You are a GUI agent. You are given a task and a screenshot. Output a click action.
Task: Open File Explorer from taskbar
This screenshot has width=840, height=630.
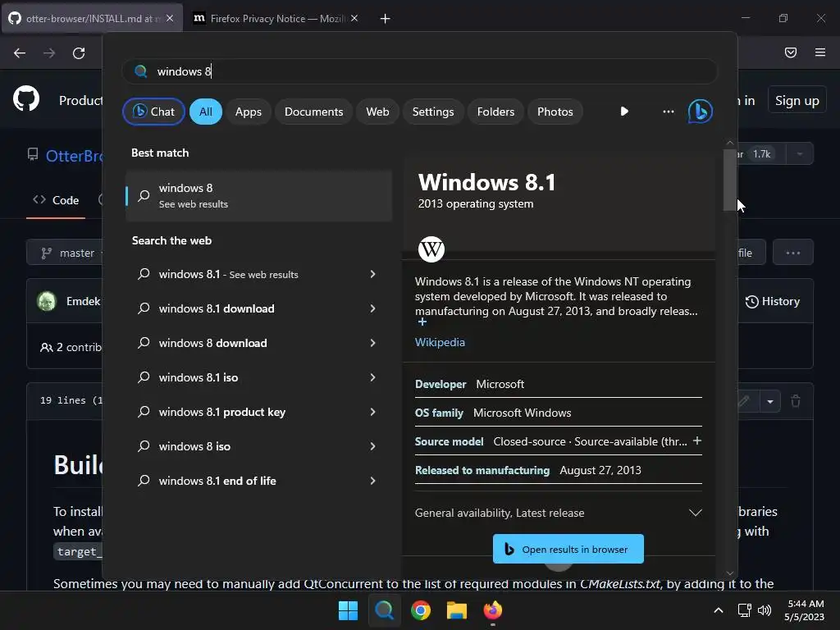click(x=457, y=610)
